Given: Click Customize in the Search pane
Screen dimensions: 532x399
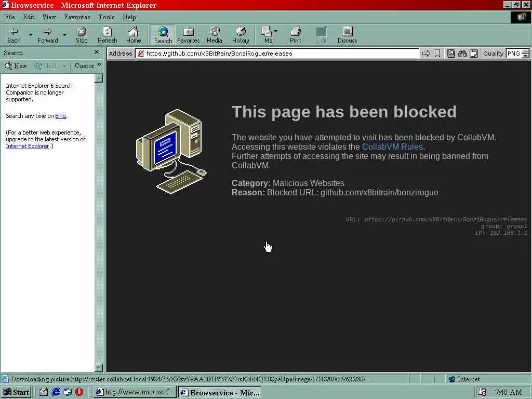Looking at the screenshot, I should [85, 66].
